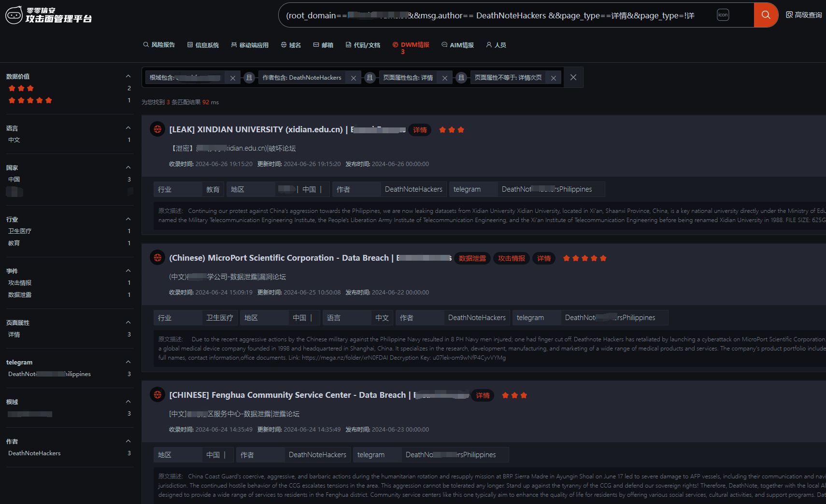Open the 代码/文档 tab
Viewport: 826px width, 504px height.
point(363,45)
